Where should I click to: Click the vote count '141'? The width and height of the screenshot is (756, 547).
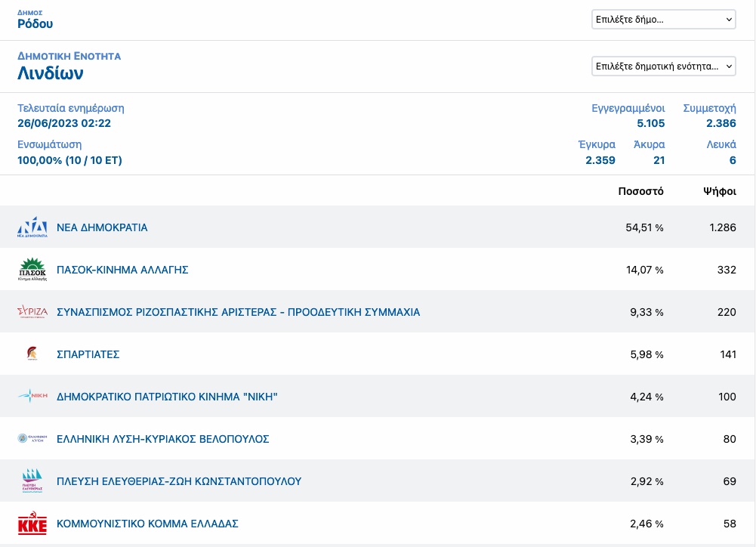point(728,354)
